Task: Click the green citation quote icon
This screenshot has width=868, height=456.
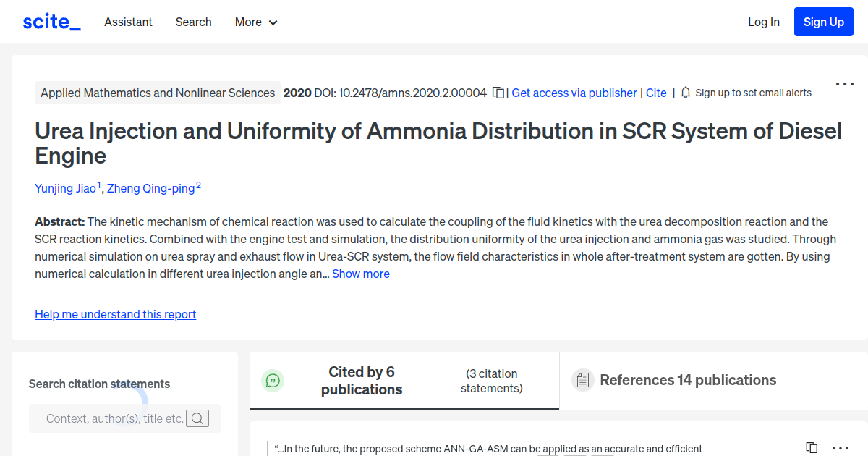Action: click(273, 380)
